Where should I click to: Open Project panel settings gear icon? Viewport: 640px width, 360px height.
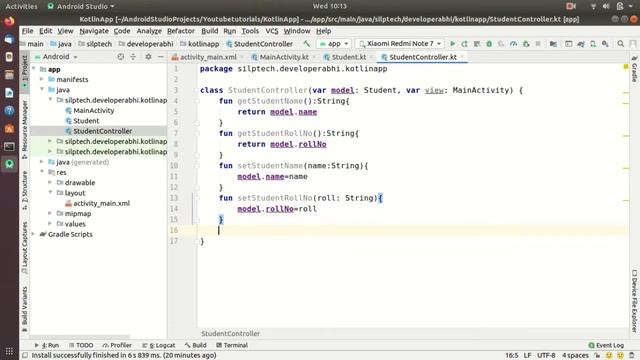coord(148,57)
